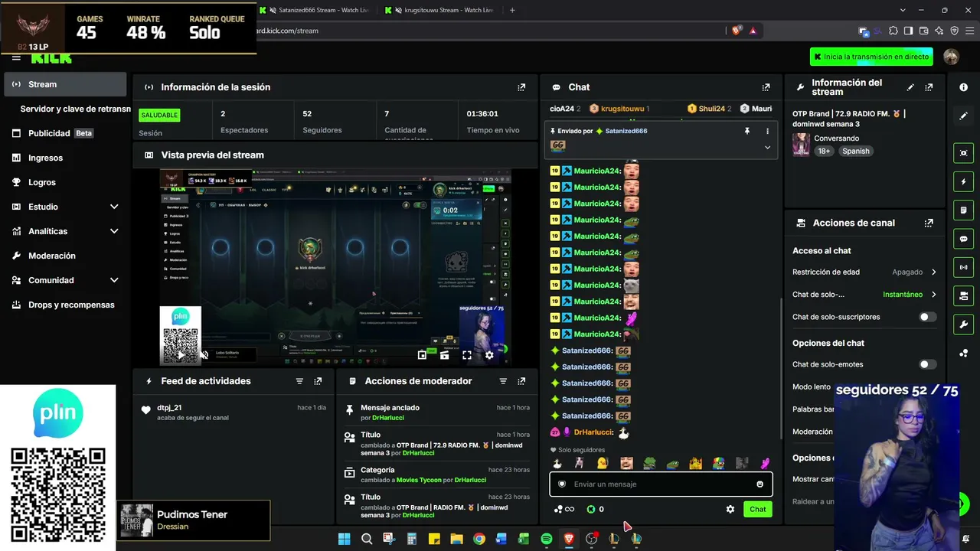This screenshot has height=551, width=980.
Task: Open Servidor y clave de retransmisión
Action: [76, 109]
